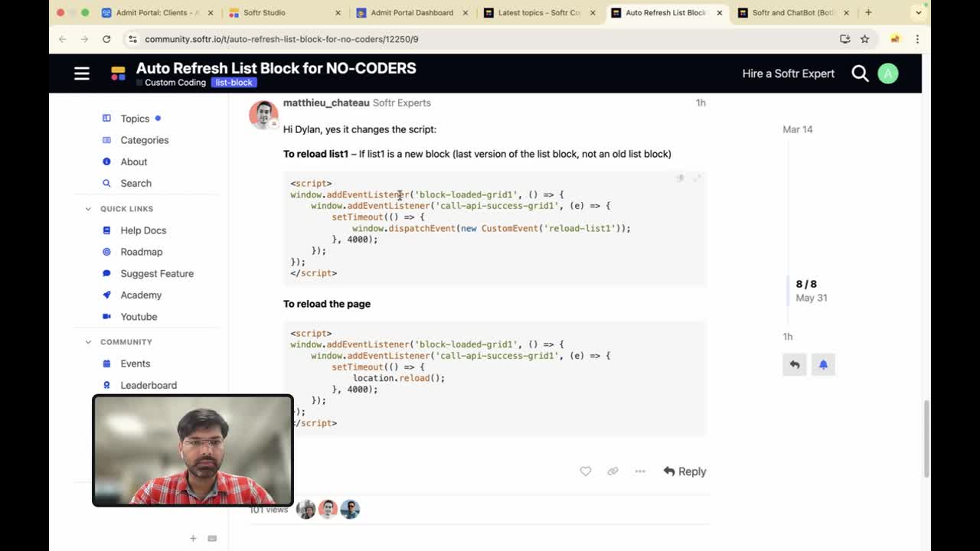Open matthieu_chateau profile link
Screen dimensions: 980x551
tap(326, 103)
